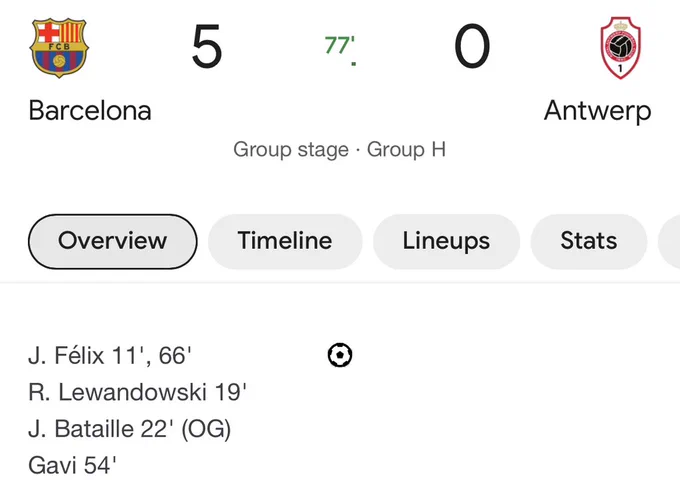Click Barcelona's score of 5
Screen dimensions: 680x491
tap(207, 46)
